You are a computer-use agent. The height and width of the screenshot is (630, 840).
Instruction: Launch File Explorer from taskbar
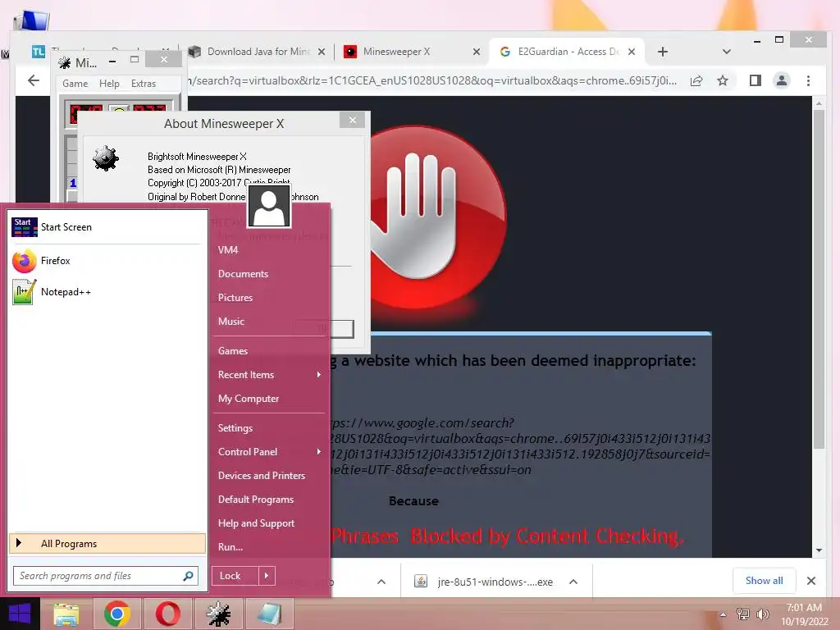[66, 614]
